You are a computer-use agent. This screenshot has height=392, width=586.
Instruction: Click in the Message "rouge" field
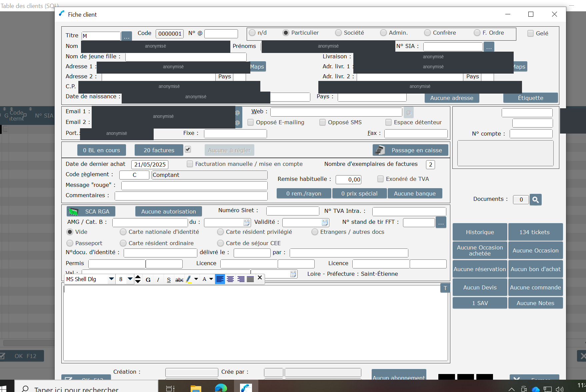(x=194, y=186)
